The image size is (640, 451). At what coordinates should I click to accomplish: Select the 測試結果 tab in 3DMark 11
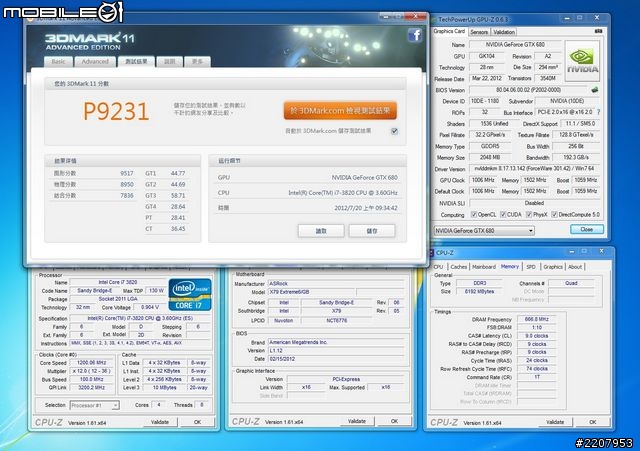pos(136,62)
